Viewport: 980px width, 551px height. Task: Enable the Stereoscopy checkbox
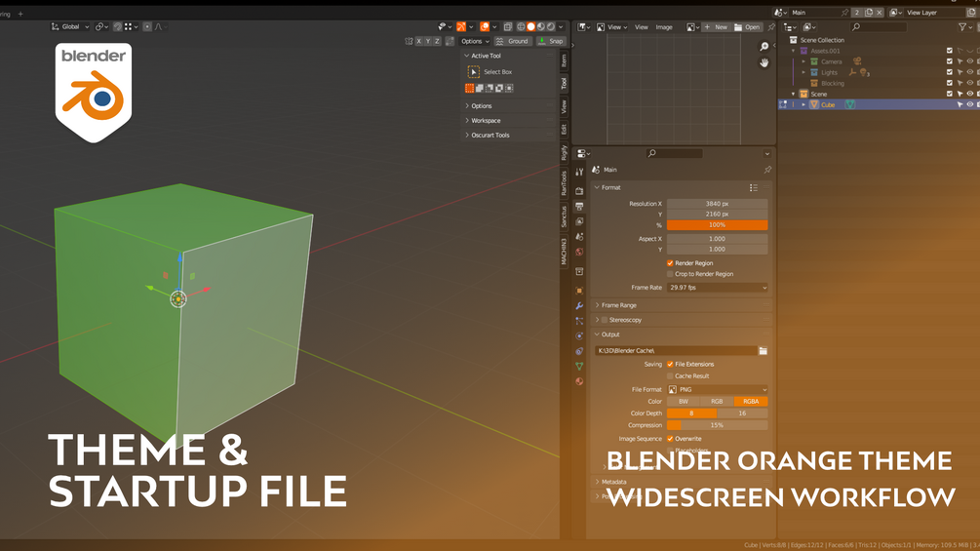605,320
